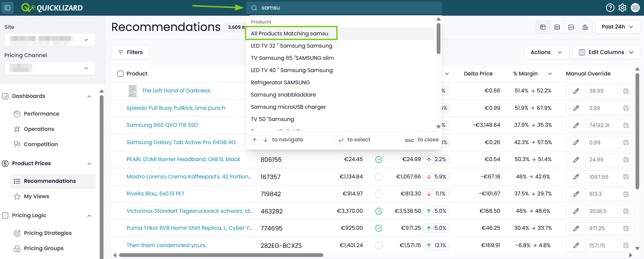Click the search magnifier icon

click(254, 8)
